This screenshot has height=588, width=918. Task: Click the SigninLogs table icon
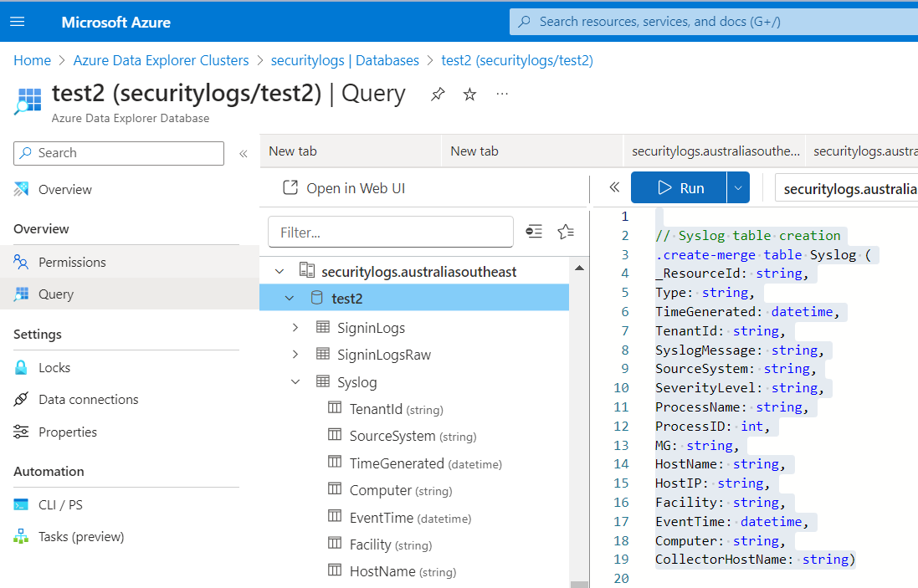322,327
